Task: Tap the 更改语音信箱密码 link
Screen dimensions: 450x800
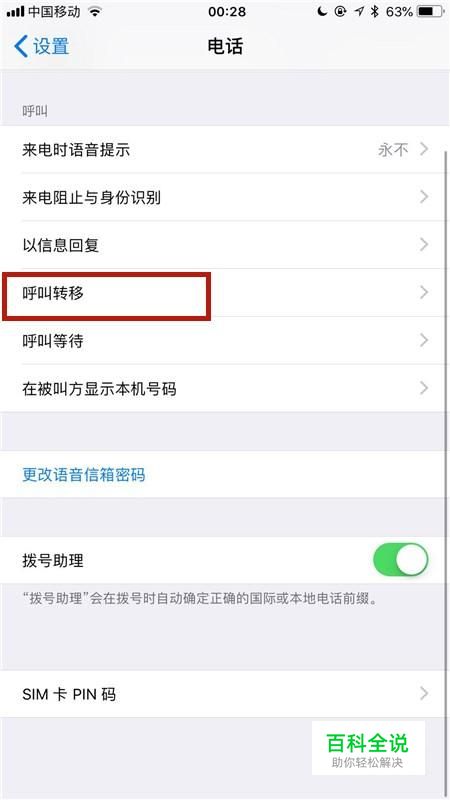Action: coord(84,474)
